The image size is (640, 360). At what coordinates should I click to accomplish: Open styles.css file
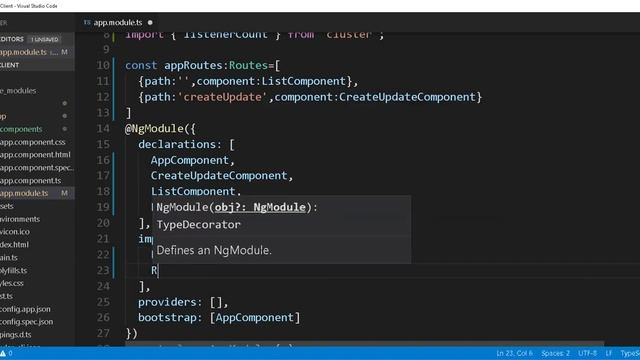click(x=12, y=283)
